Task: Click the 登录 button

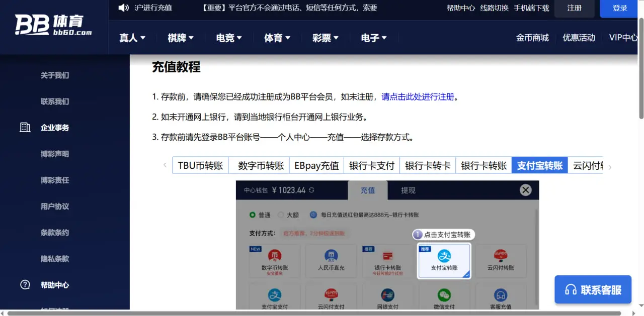Action: (620, 8)
